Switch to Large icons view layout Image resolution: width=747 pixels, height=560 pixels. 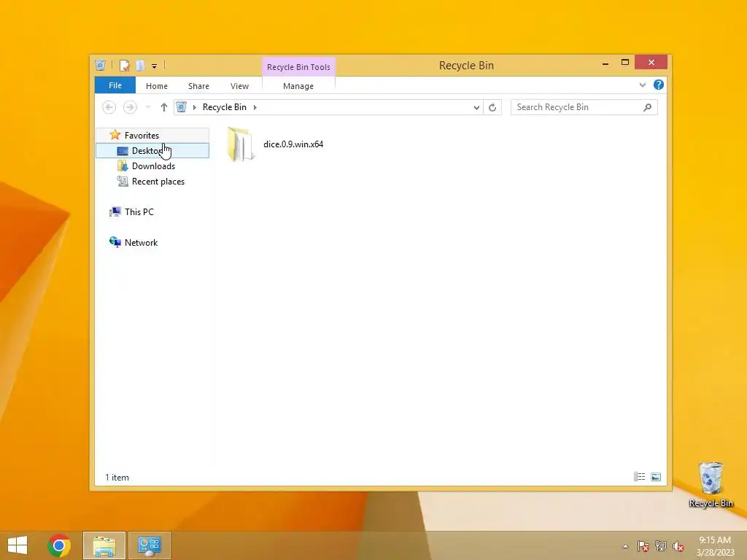click(x=656, y=477)
